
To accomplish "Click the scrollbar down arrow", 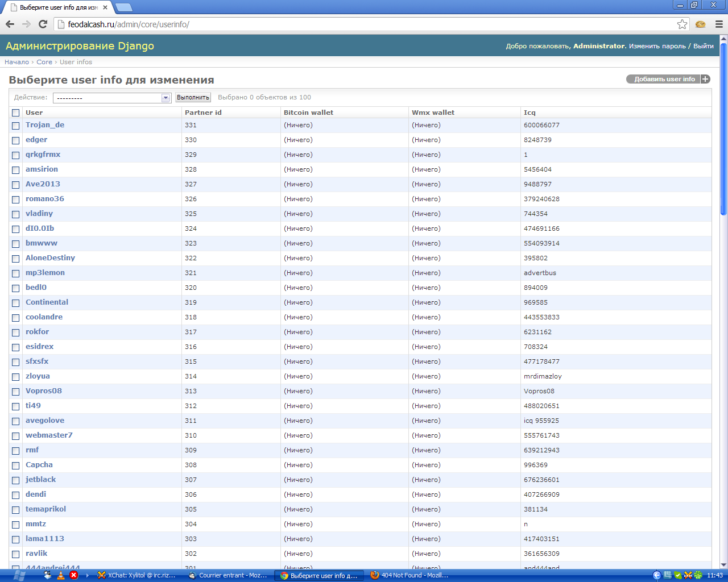I will (723, 565).
